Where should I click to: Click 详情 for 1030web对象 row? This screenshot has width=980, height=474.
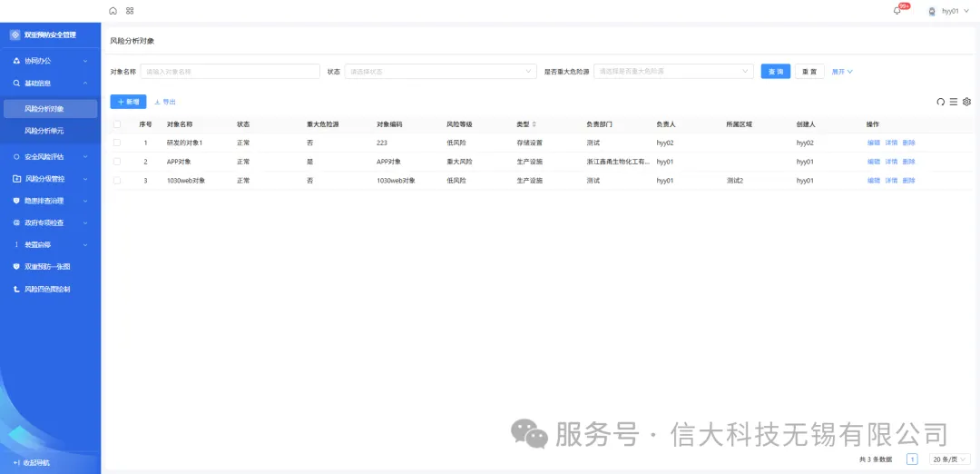click(x=891, y=180)
